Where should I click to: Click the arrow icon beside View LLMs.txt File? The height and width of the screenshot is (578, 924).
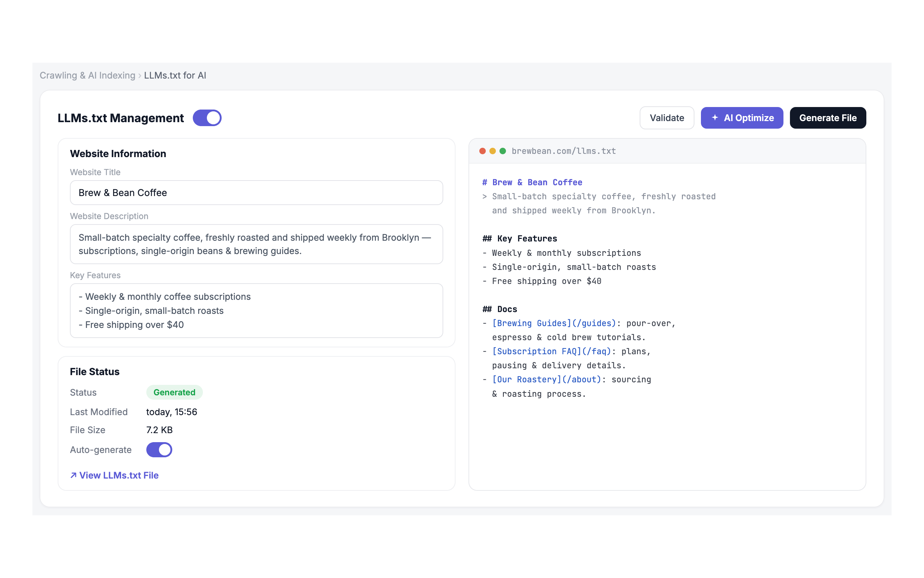point(74,475)
